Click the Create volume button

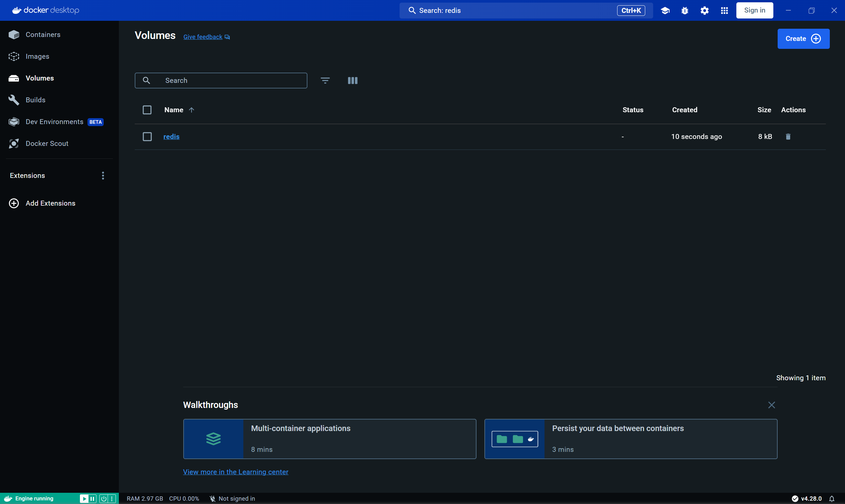(x=803, y=39)
